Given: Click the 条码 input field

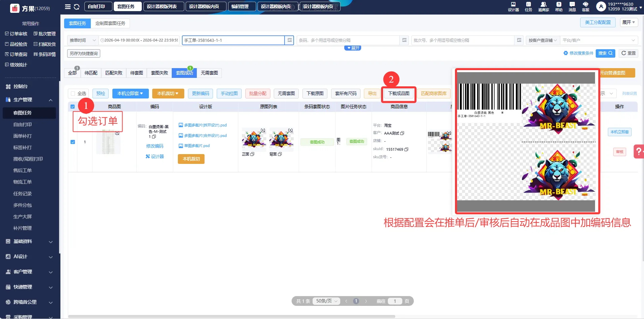Looking at the screenshot, I should [348, 40].
